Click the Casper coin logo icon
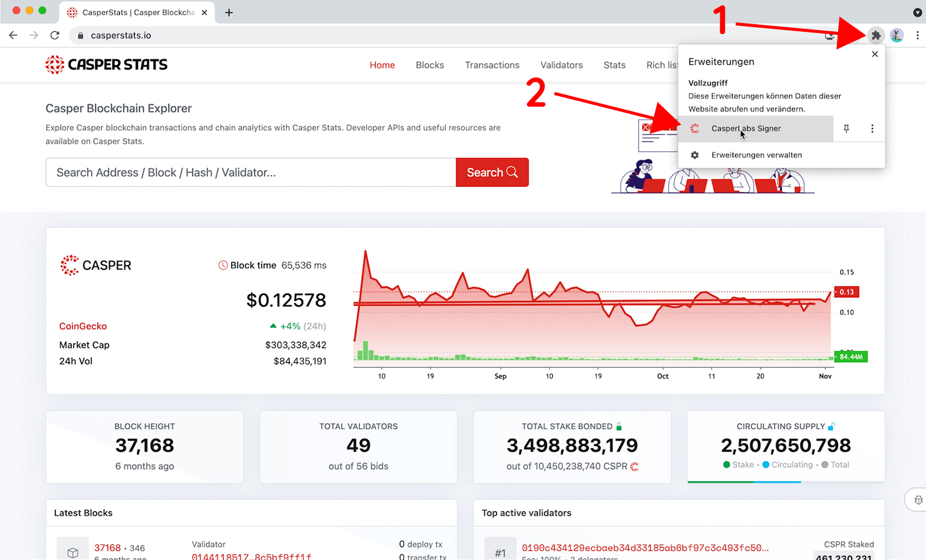 (69, 265)
